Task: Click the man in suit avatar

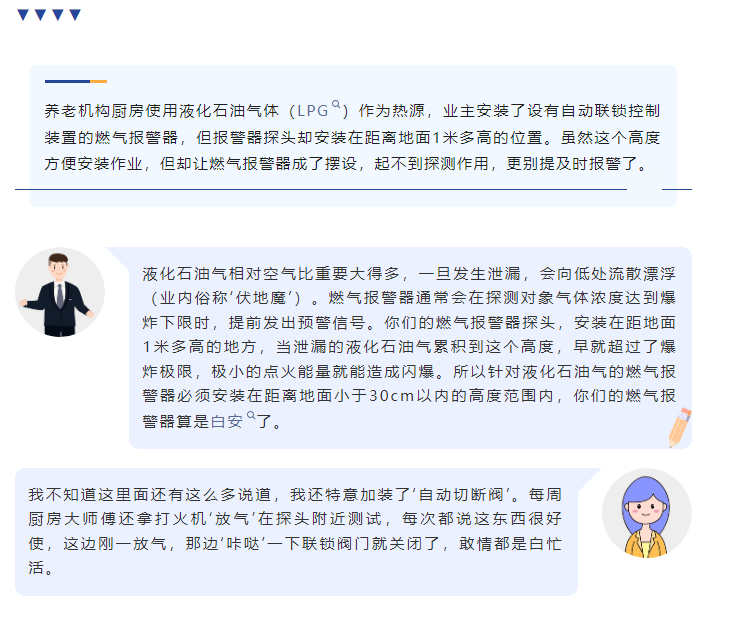Action: click(60, 292)
